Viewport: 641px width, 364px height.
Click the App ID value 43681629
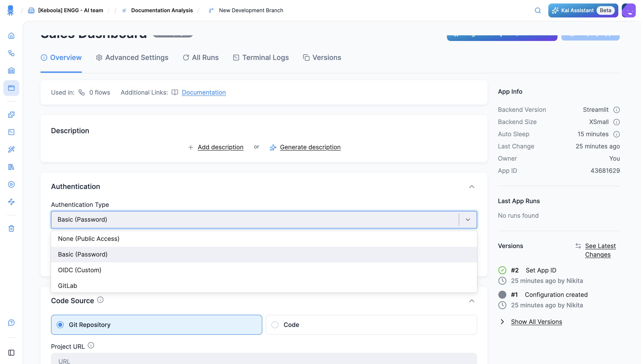[x=605, y=171]
